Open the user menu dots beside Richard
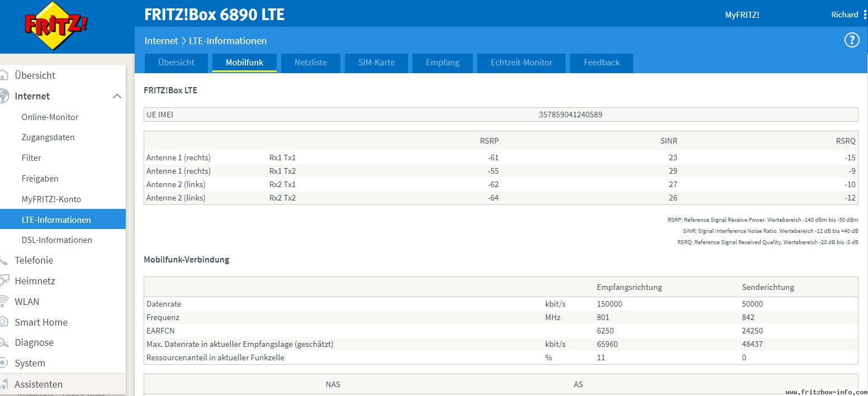 (865, 15)
